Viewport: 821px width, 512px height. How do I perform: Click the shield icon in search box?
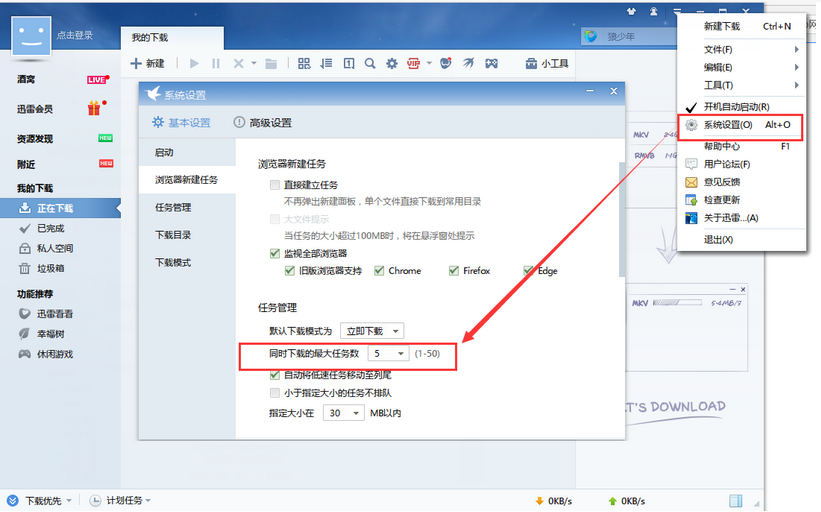591,36
